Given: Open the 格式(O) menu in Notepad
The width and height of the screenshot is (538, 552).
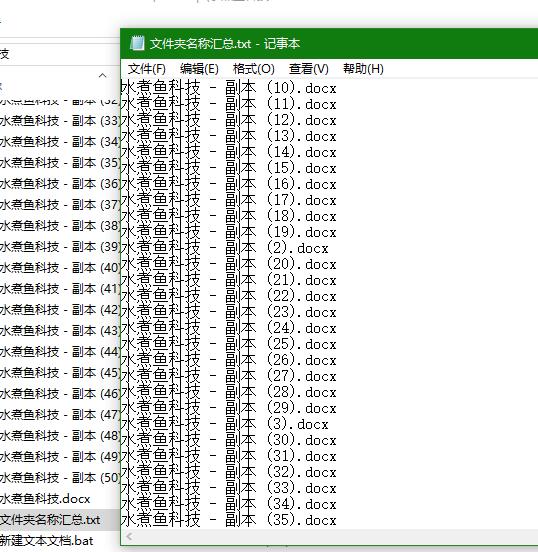Looking at the screenshot, I should pos(254,69).
